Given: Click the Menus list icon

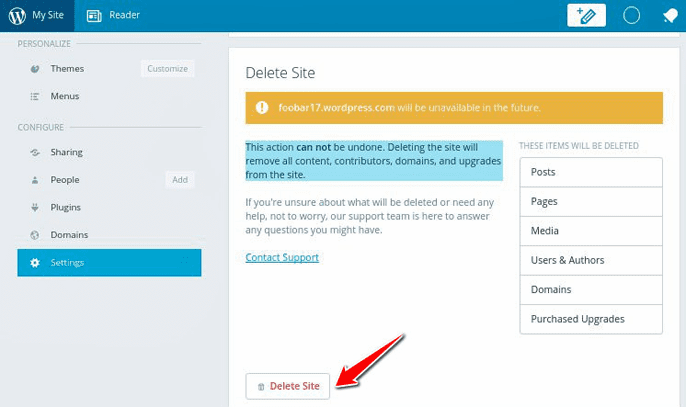Looking at the screenshot, I should [x=35, y=97].
